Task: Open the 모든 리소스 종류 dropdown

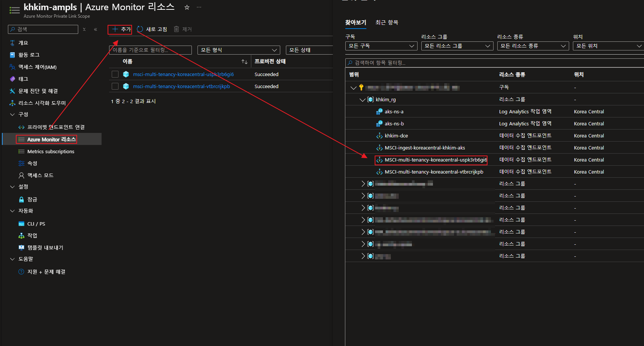Action: [x=533, y=46]
